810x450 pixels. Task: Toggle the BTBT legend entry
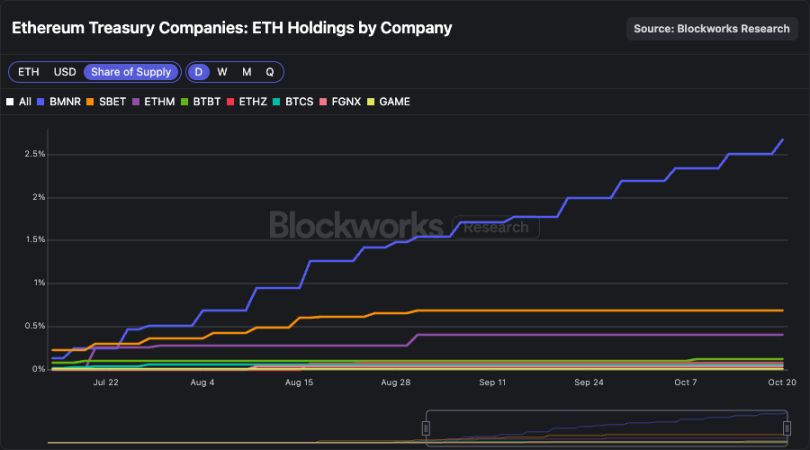tap(201, 101)
